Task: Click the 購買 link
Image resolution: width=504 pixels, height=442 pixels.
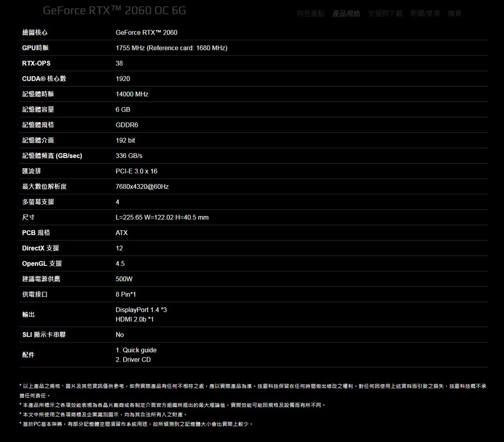Action: pos(454,14)
